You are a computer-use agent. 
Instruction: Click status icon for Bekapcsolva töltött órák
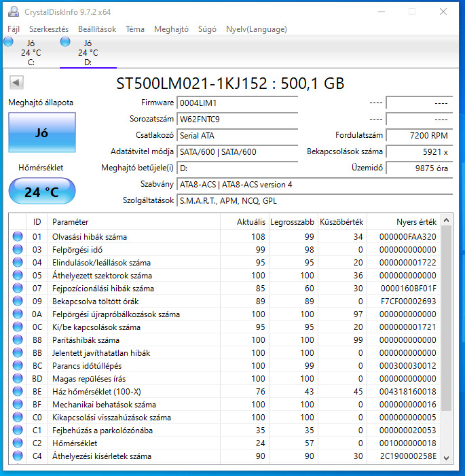pyautogui.click(x=18, y=301)
